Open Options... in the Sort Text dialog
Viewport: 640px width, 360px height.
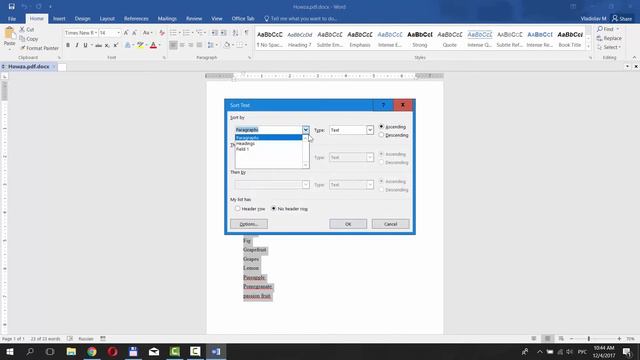point(249,224)
